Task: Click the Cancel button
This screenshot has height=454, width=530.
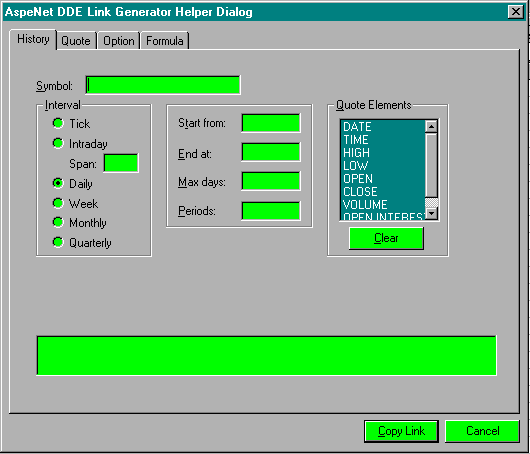Action: (482, 431)
